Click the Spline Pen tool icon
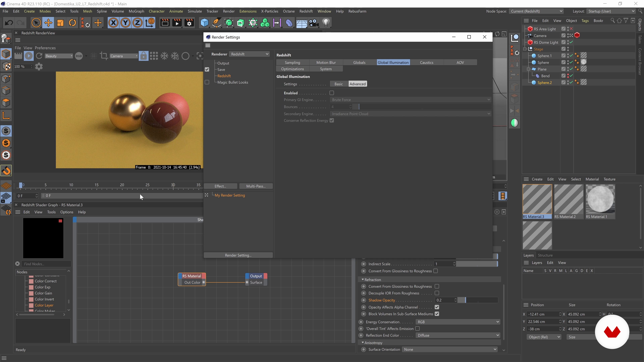Screen dimensions: 644x362 217,23
